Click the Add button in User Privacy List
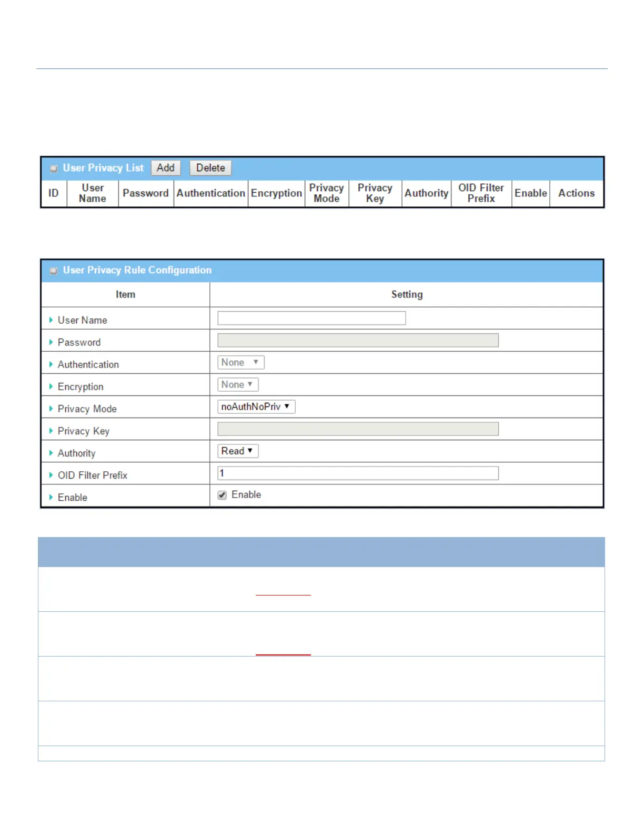The image size is (644, 834). (166, 168)
